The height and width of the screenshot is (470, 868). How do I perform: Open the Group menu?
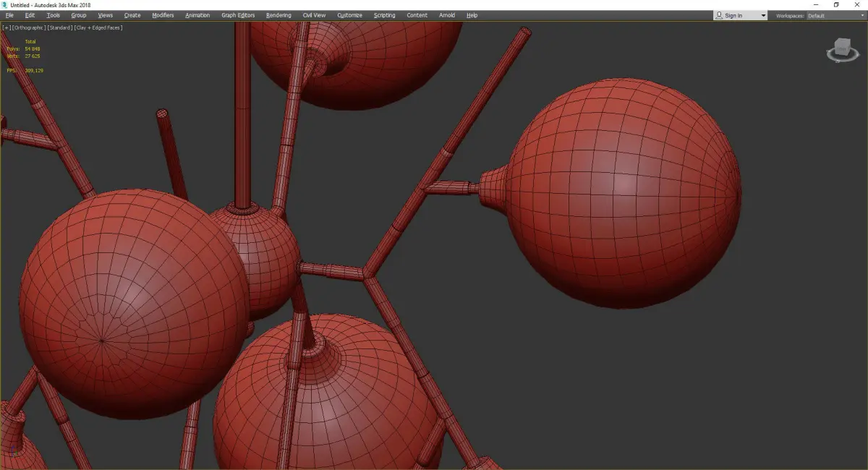tap(78, 15)
